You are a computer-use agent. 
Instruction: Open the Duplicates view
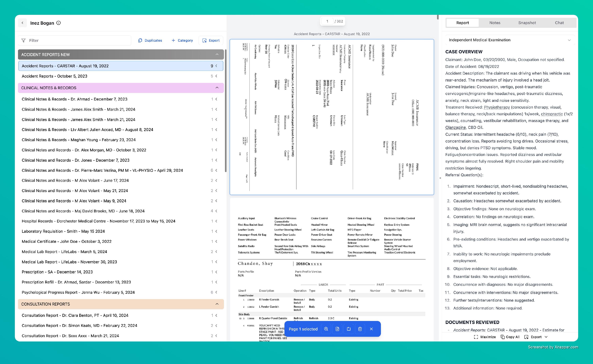(x=150, y=40)
